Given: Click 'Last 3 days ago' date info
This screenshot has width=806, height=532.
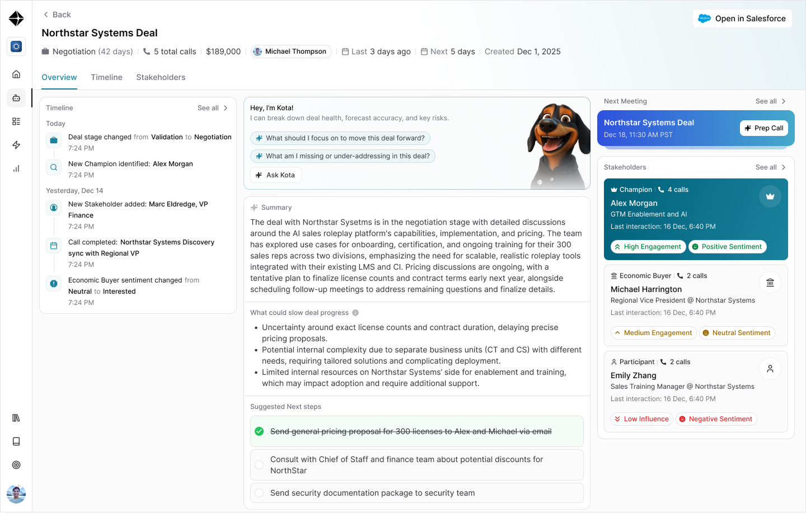Looking at the screenshot, I should [x=376, y=51].
